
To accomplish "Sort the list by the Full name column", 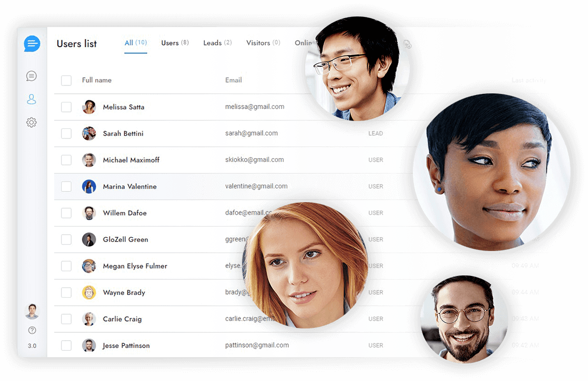I will [x=97, y=80].
